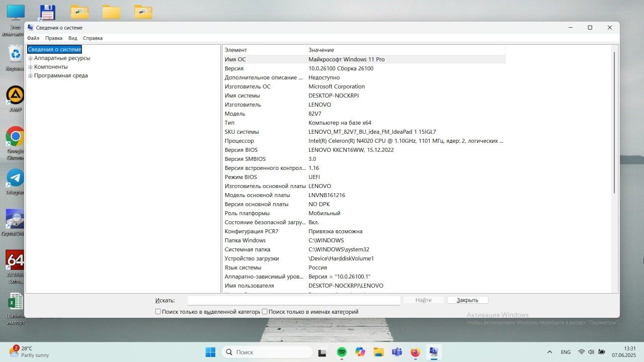Select the Имя ОС row
Screen dimensions: 644x362
point(364,59)
